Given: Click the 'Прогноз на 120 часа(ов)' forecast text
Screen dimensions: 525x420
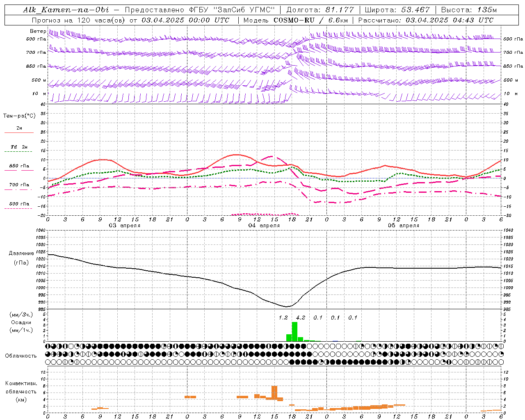Looking at the screenshot, I should pyautogui.click(x=79, y=20).
